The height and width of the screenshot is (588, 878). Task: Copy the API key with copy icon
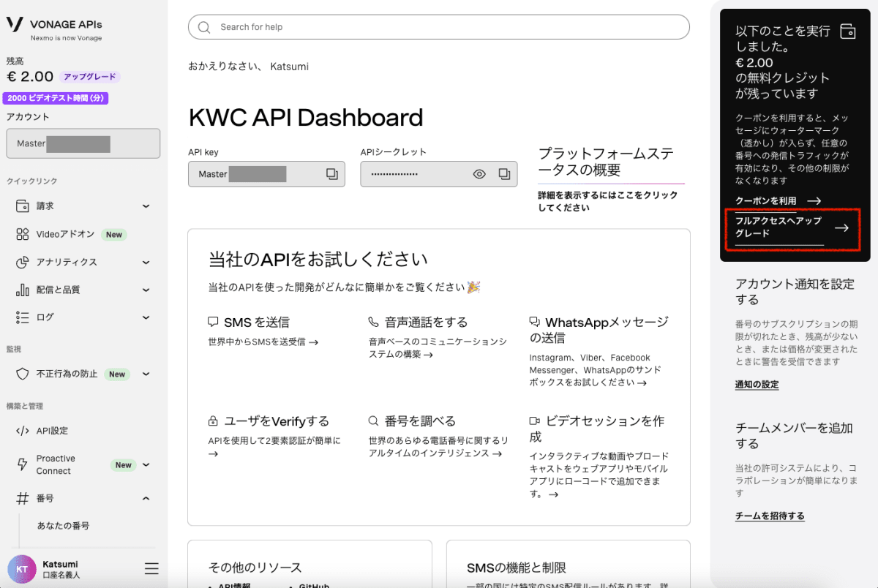click(331, 174)
